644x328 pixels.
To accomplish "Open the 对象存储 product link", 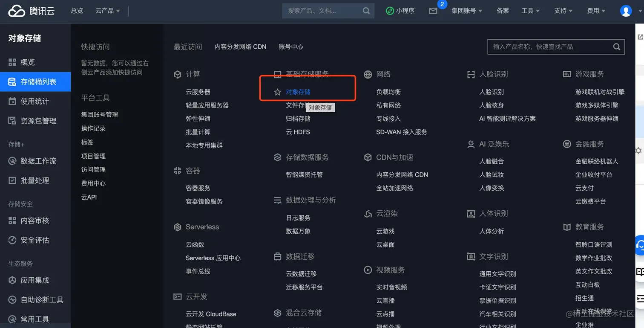I will (298, 92).
